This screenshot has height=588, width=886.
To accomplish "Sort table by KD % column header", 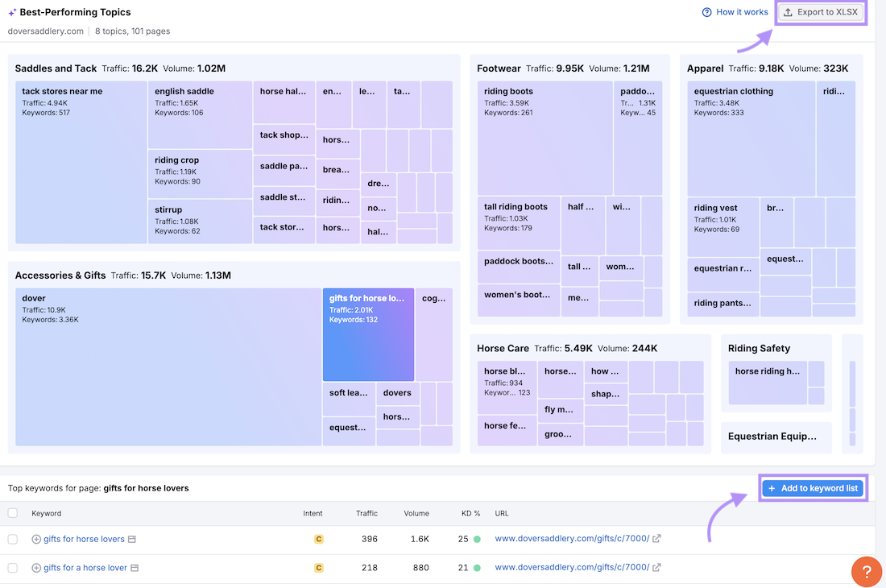I will pos(469,513).
